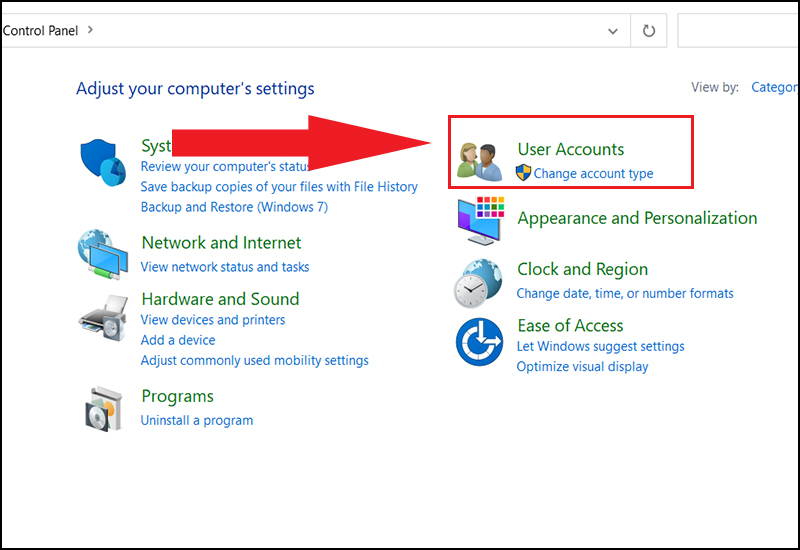Click the Hardware and Sound printer icon
The image size is (800, 550).
pos(103,318)
